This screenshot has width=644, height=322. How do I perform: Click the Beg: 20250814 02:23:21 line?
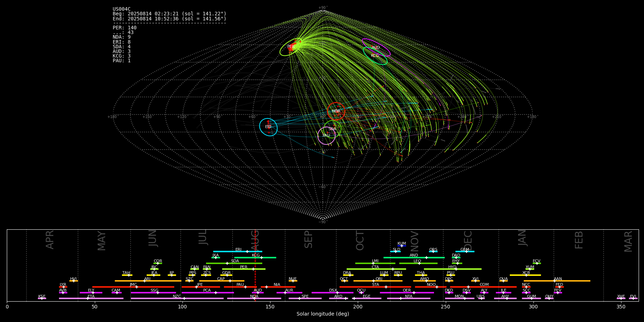[x=170, y=14]
